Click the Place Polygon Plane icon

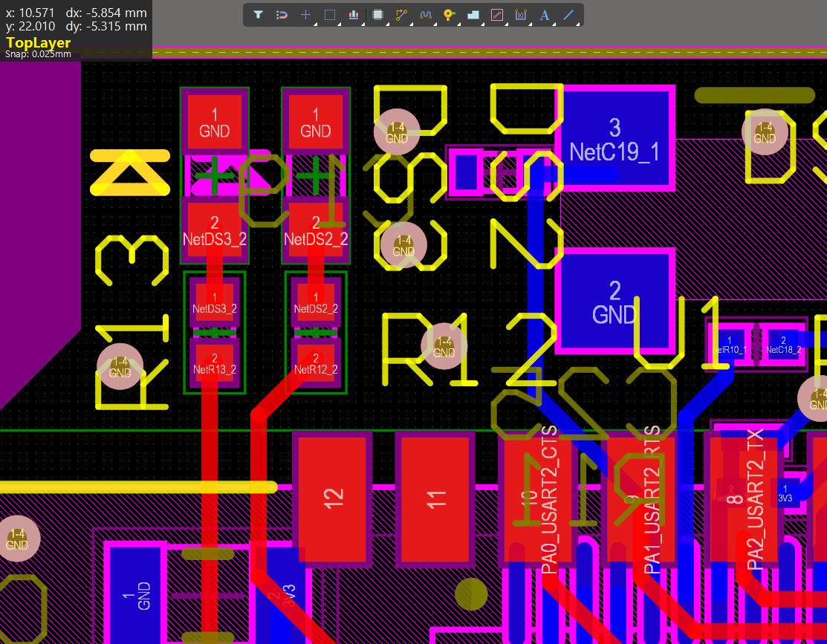click(473, 15)
